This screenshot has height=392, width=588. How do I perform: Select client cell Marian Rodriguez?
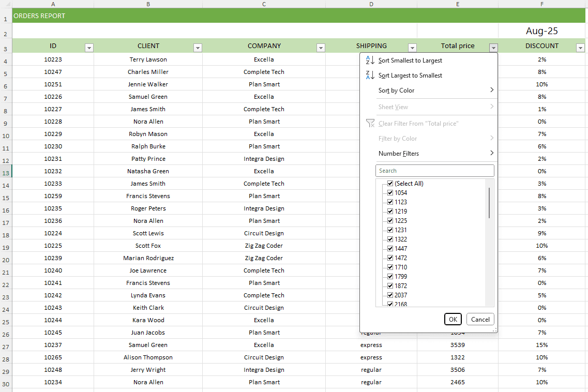[x=148, y=258]
